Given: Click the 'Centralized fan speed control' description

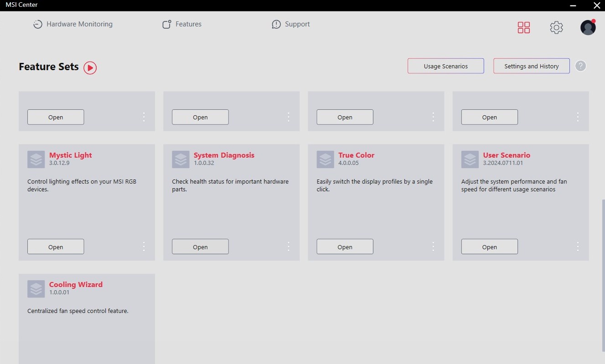Looking at the screenshot, I should pos(78,311).
